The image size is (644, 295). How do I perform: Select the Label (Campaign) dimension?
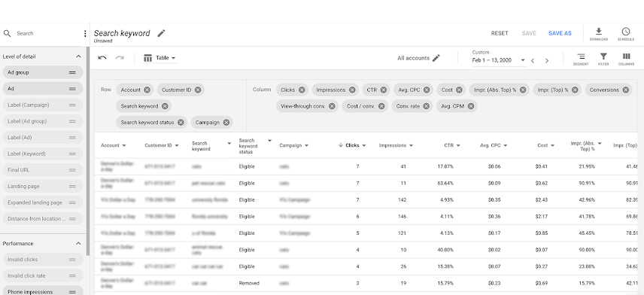pos(43,105)
